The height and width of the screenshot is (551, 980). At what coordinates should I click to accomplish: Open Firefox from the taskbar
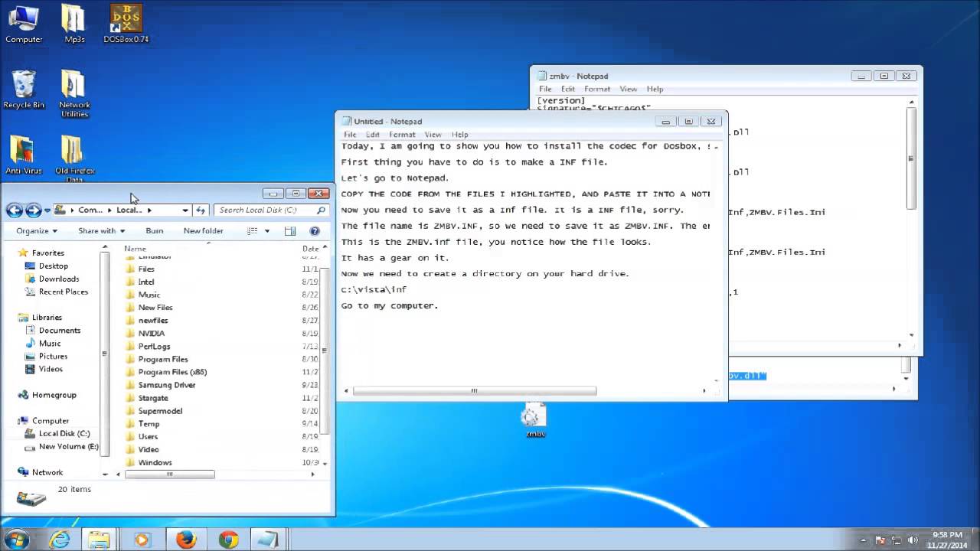[186, 540]
